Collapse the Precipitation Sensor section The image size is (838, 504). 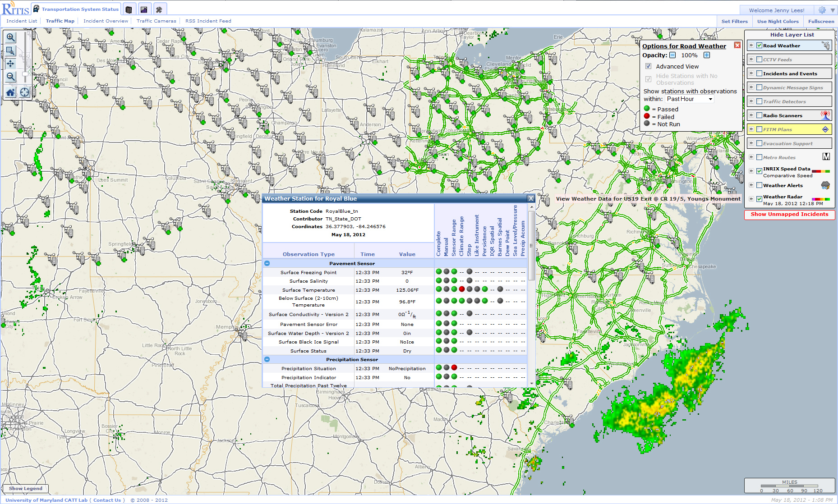pos(267,359)
